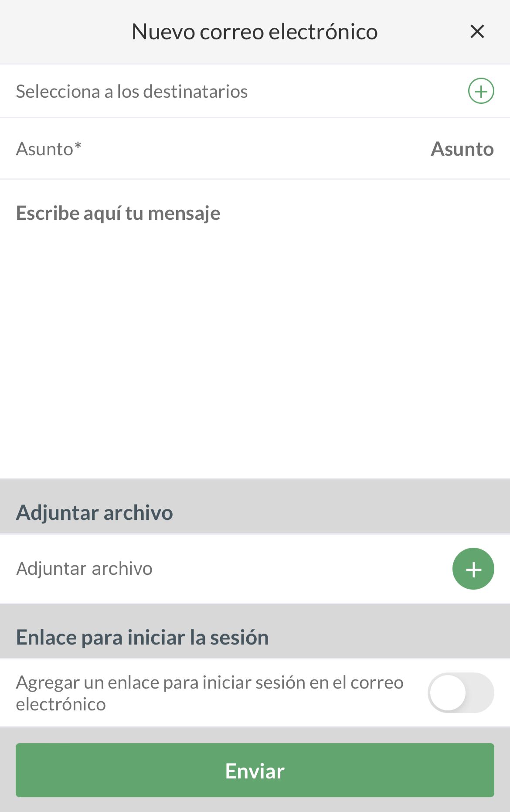Tap the circled plus to add recipients
Screen dimensions: 510x812
[481, 91]
